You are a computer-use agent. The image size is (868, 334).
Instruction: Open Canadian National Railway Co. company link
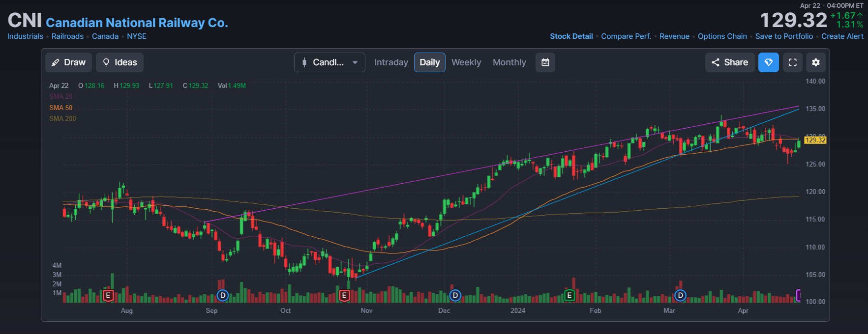(x=137, y=23)
